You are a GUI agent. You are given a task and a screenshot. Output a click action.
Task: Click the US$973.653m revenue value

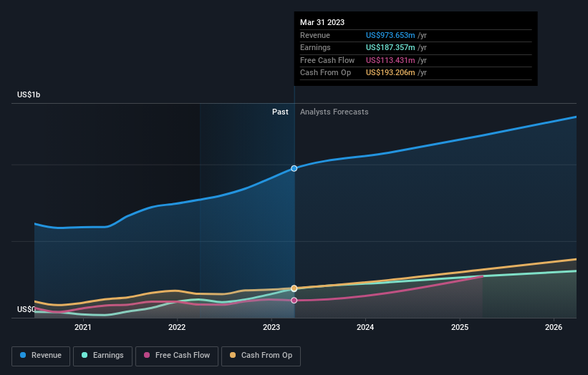tap(390, 35)
